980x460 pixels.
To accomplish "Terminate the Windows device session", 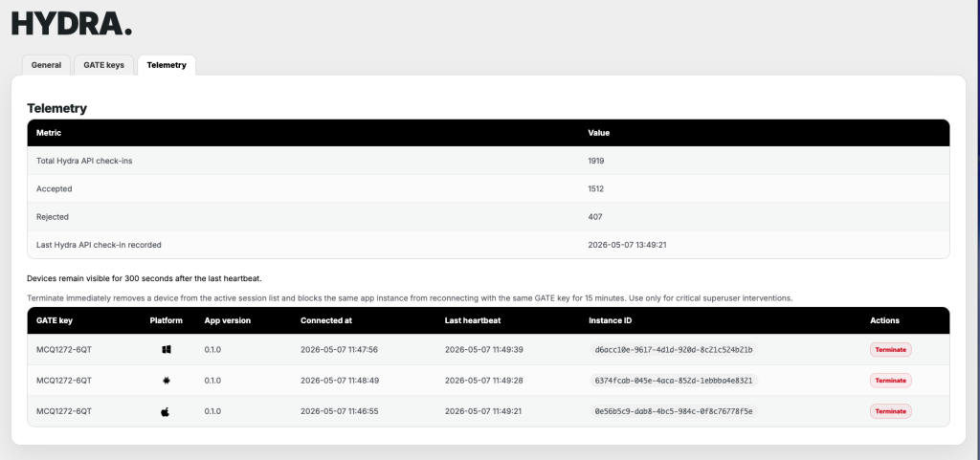I will click(891, 349).
